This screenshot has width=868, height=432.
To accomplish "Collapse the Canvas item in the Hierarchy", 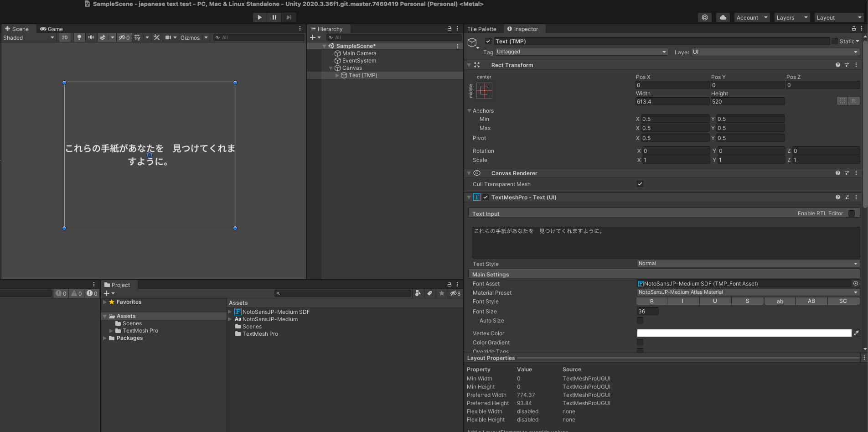I will 331,68.
